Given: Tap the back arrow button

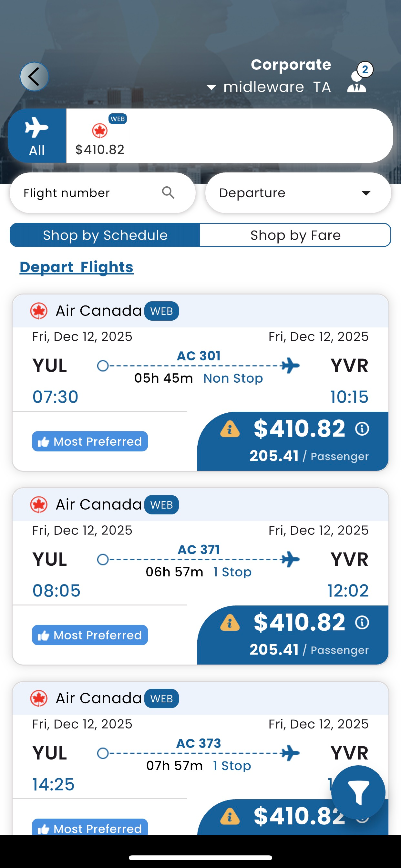Looking at the screenshot, I should click(x=34, y=77).
